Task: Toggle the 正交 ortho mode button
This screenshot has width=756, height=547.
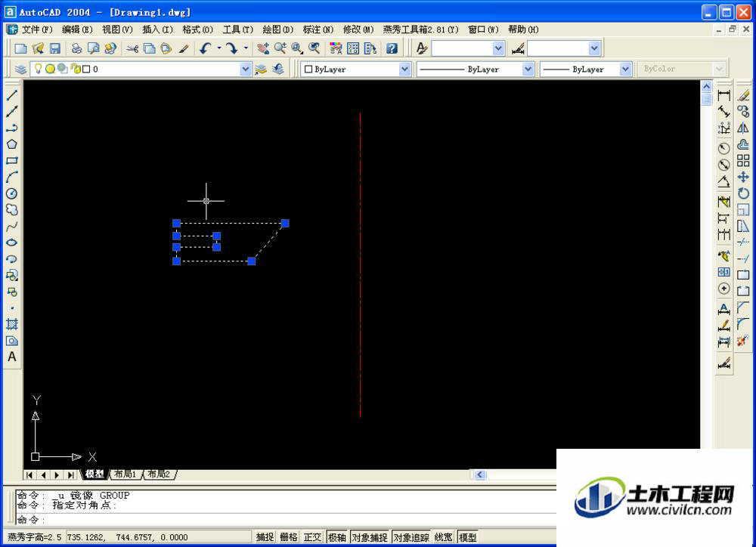Action: [x=312, y=537]
